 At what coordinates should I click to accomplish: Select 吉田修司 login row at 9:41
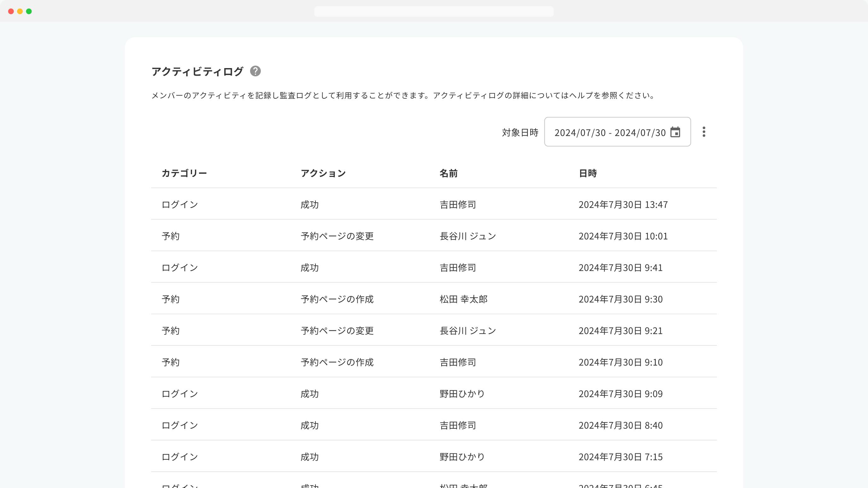[434, 267]
